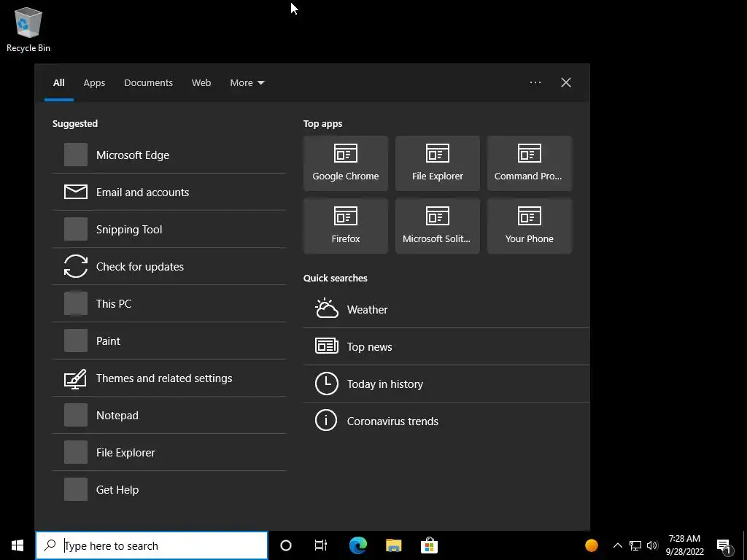Click the 'Top news' label

pyautogui.click(x=370, y=347)
